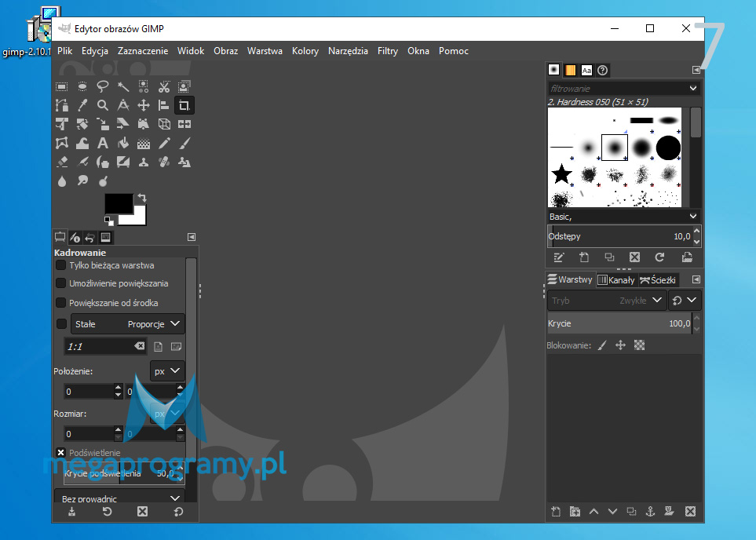Select the Eraser tool

(x=62, y=162)
